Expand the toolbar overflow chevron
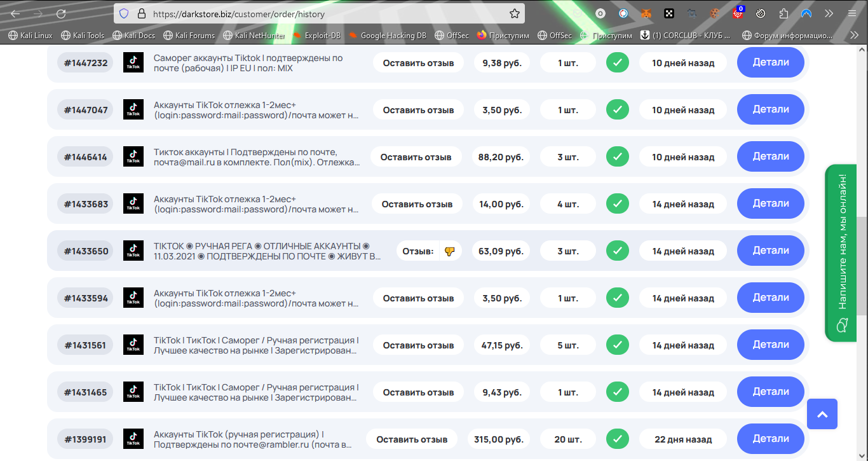 coord(829,13)
